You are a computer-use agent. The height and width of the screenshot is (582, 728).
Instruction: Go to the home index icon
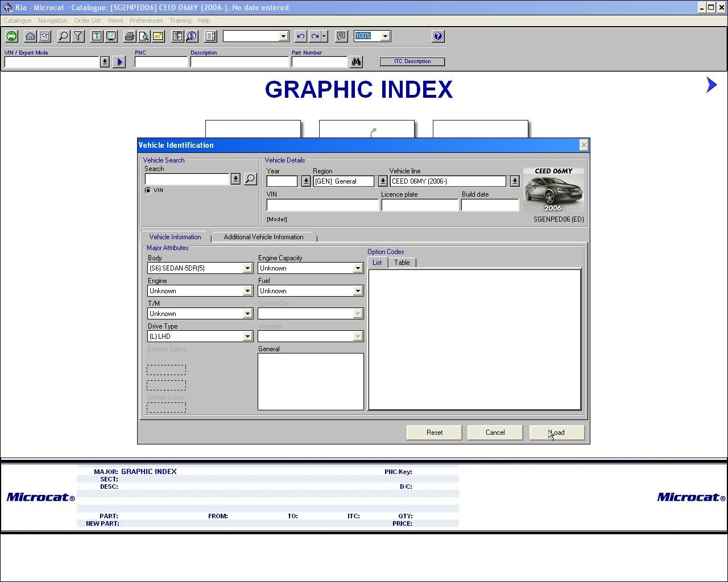(x=31, y=36)
